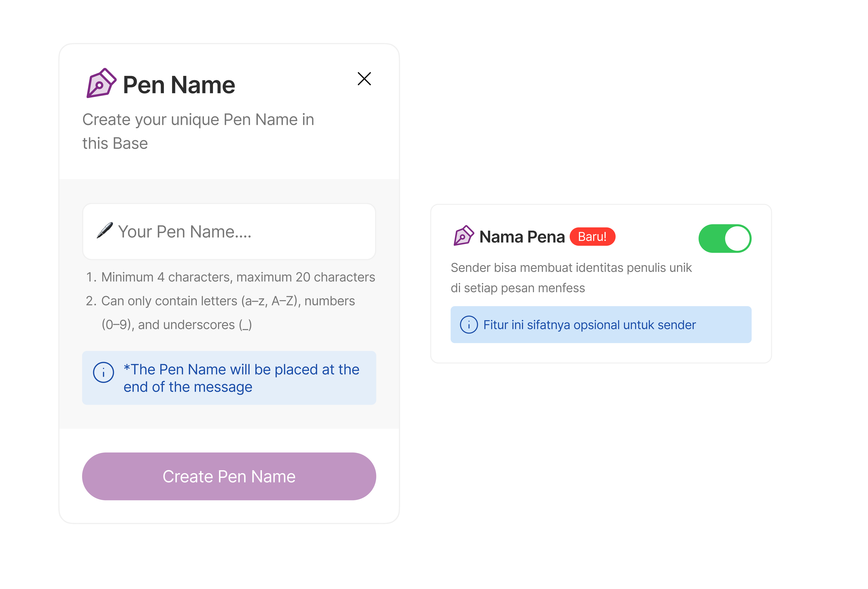Screen dimensions: 868x589
Task: Click the number 2 list marker in rules
Action: coord(91,301)
